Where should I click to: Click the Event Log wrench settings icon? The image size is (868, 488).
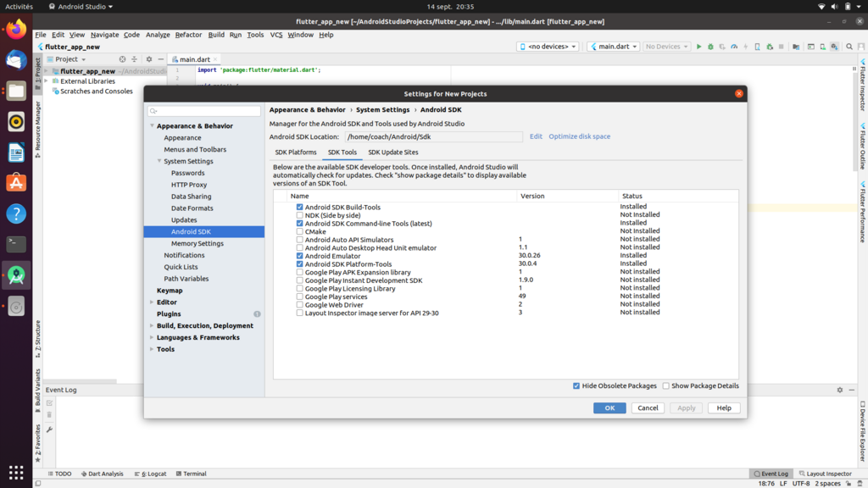click(x=49, y=430)
